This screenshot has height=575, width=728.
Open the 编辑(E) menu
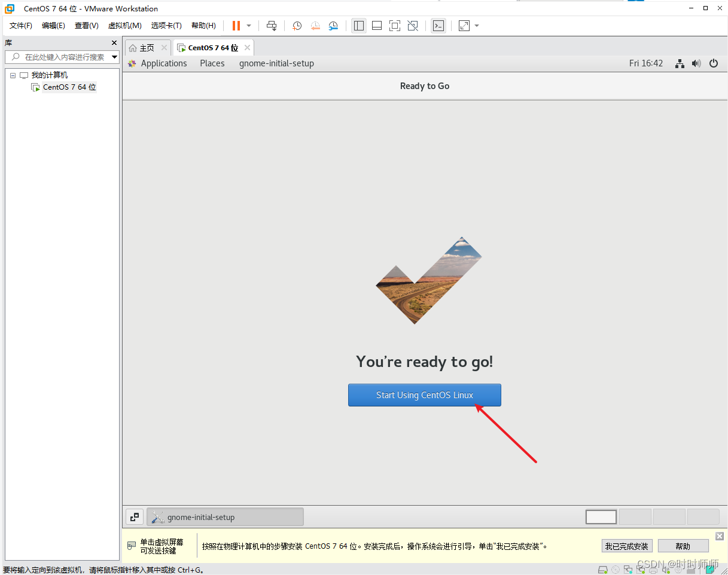[x=53, y=26]
